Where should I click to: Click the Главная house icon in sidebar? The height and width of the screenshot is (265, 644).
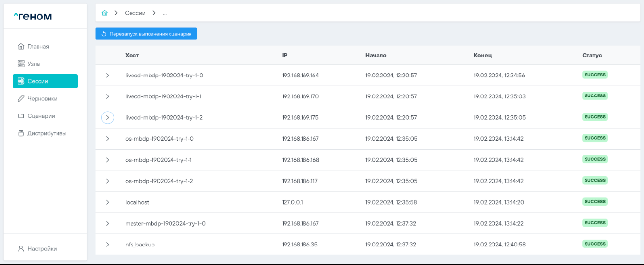(21, 47)
